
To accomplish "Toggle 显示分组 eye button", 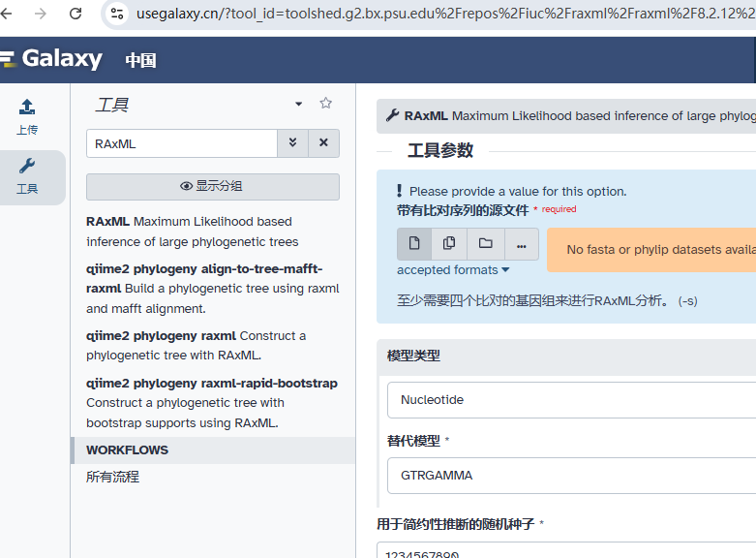I will point(213,186).
